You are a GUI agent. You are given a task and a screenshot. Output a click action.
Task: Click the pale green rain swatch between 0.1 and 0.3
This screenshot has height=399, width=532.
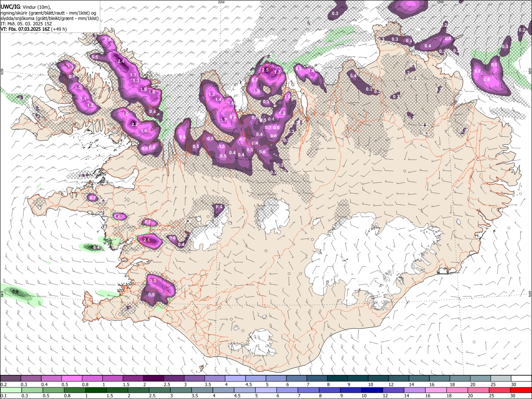[x=11, y=390]
